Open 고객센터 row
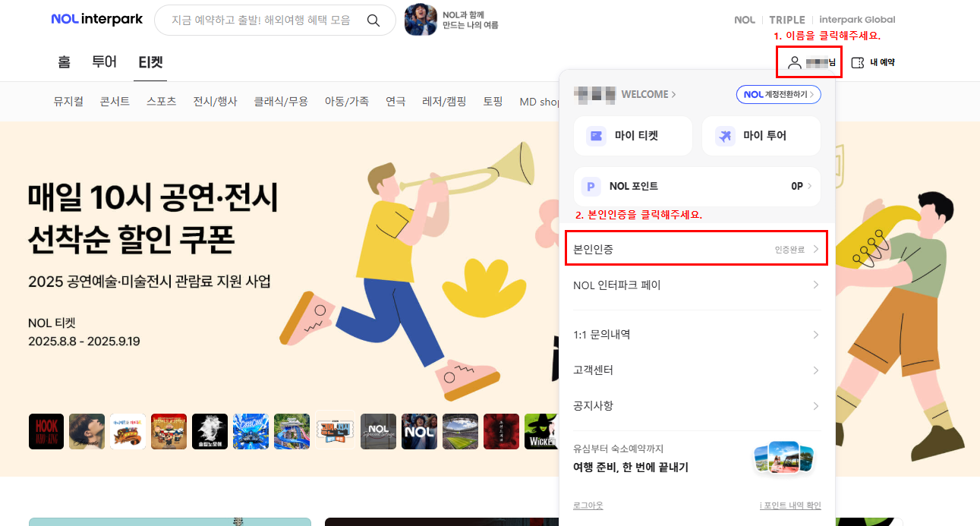The image size is (980, 526). (x=697, y=370)
